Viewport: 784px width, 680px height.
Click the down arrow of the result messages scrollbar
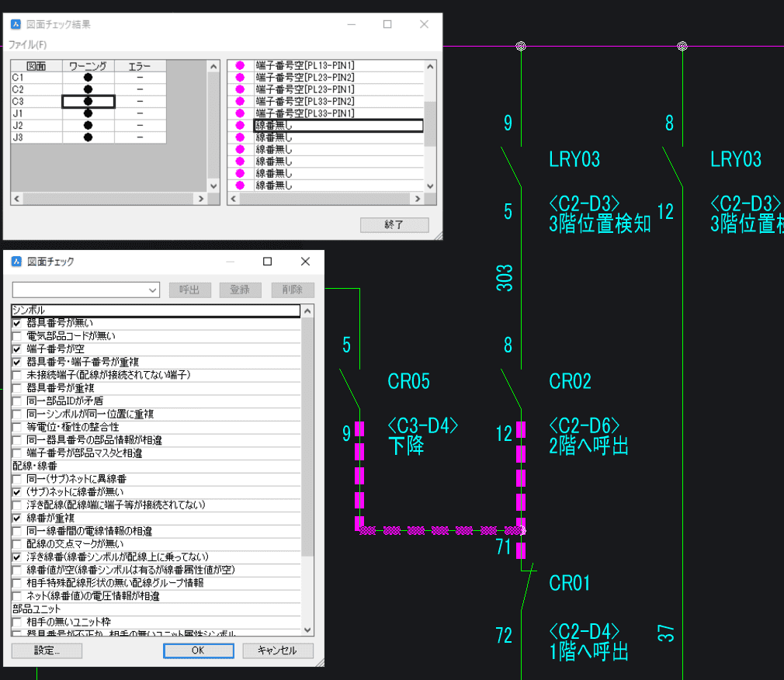pyautogui.click(x=431, y=186)
